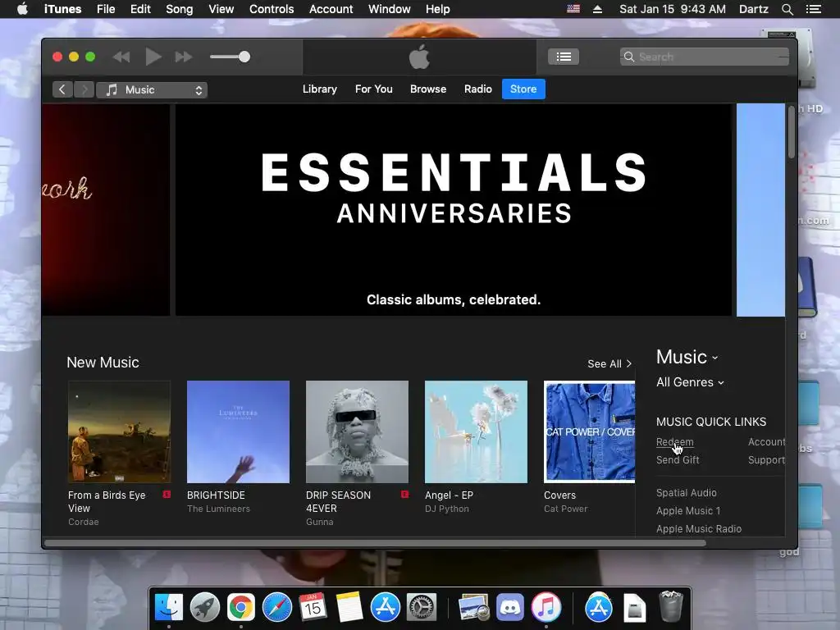Open the Trash in the Dock
This screenshot has height=630, width=840.
click(x=670, y=606)
